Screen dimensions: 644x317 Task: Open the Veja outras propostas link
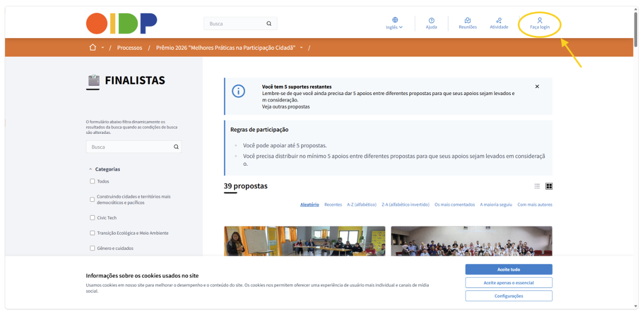point(286,107)
